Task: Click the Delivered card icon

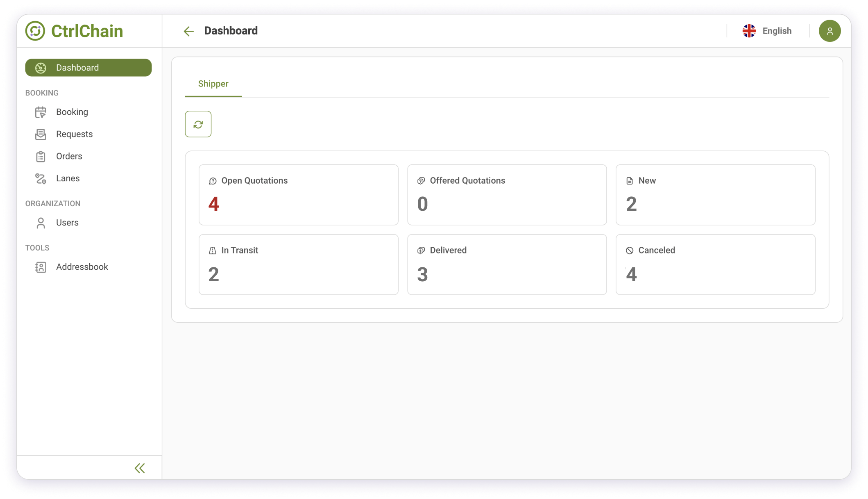Action: (x=421, y=251)
